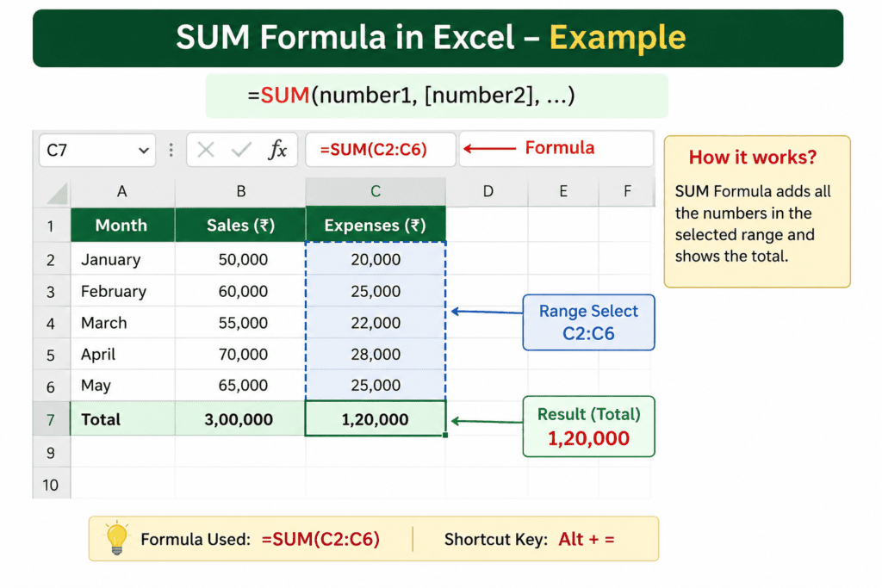Select row 3 header
The height and width of the screenshot is (588, 882).
pos(51,291)
